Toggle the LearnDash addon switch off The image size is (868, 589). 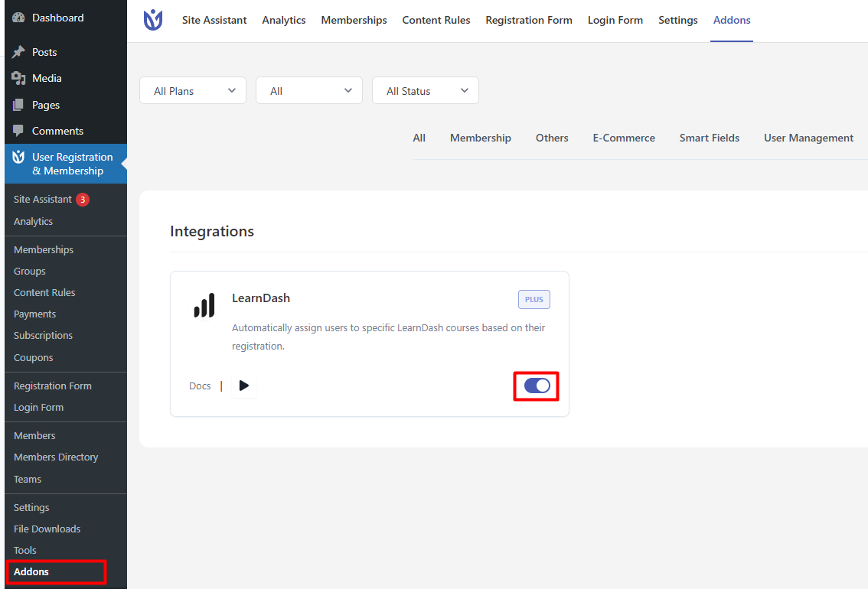537,386
